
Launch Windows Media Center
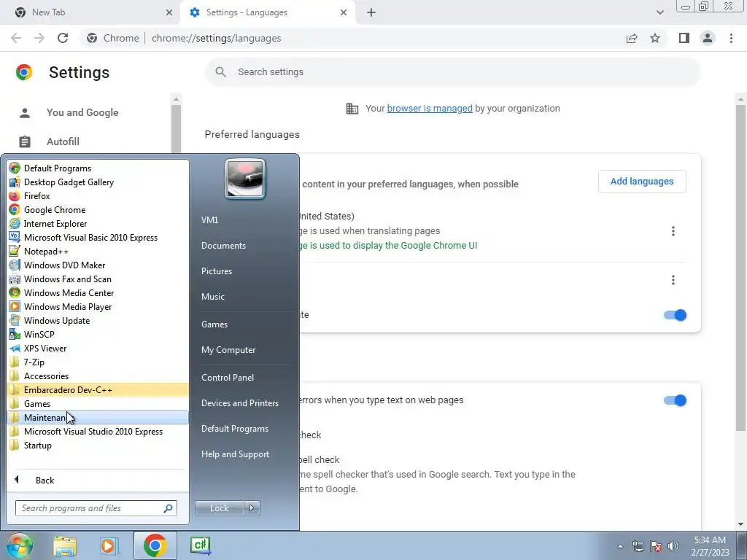98,292
